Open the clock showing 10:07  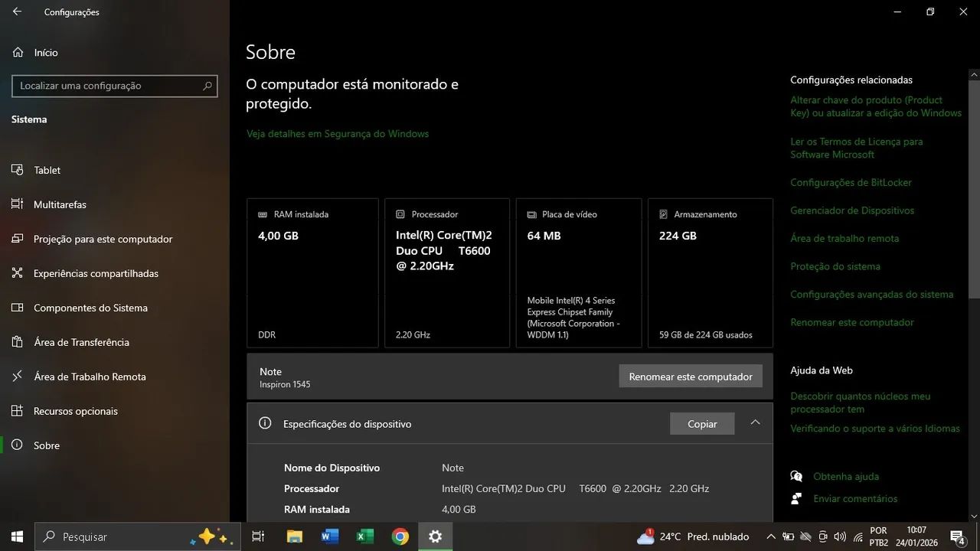click(916, 536)
